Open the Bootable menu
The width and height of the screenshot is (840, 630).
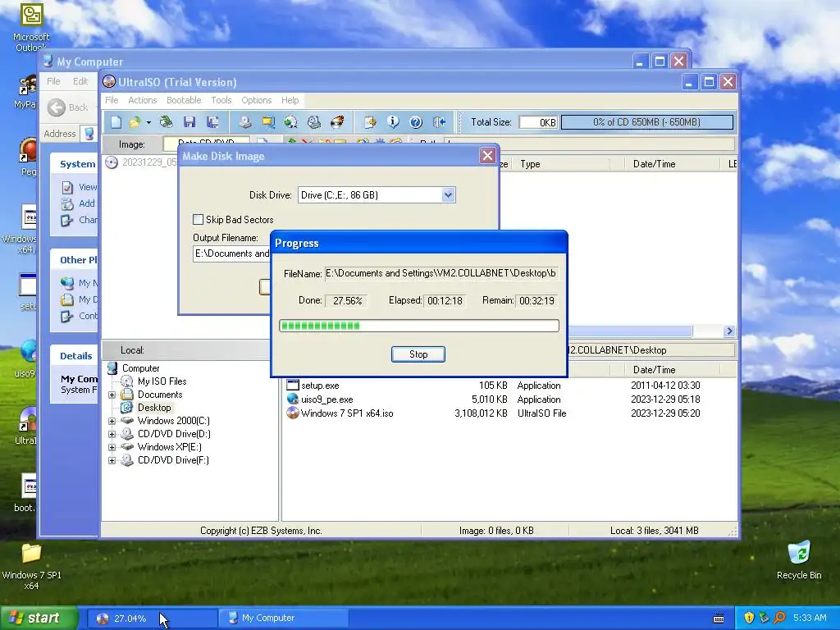point(184,100)
